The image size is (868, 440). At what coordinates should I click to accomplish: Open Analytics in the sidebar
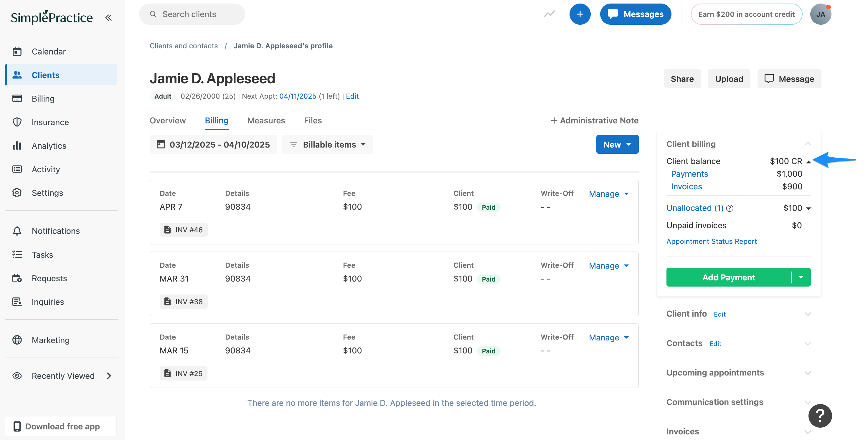pos(61,145)
